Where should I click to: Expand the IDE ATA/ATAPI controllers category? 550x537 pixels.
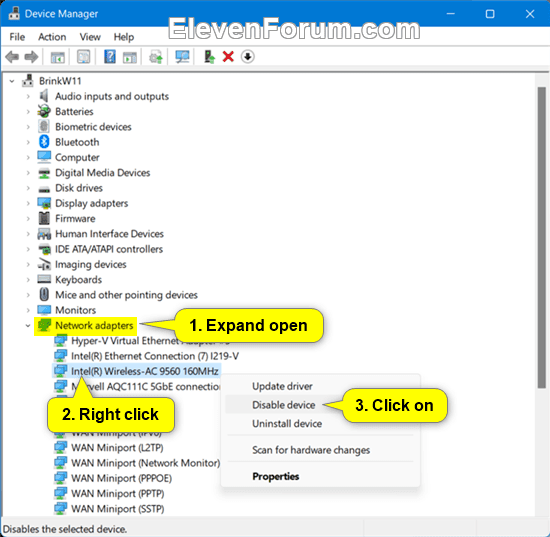point(28,249)
